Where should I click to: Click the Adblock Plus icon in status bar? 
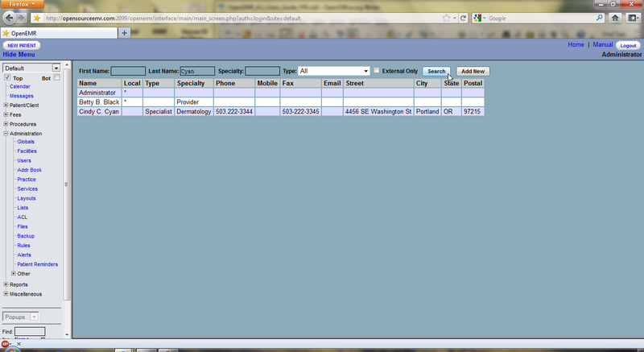[5, 344]
